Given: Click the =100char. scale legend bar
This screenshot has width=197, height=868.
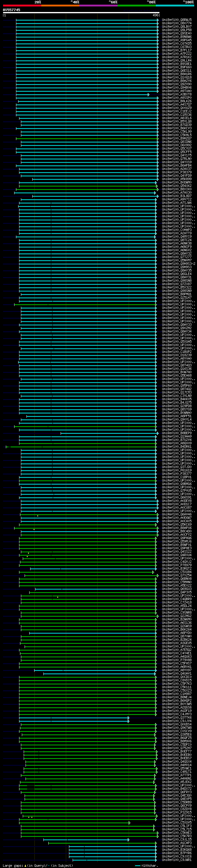Looking at the screenshot, I should [137, 865].
